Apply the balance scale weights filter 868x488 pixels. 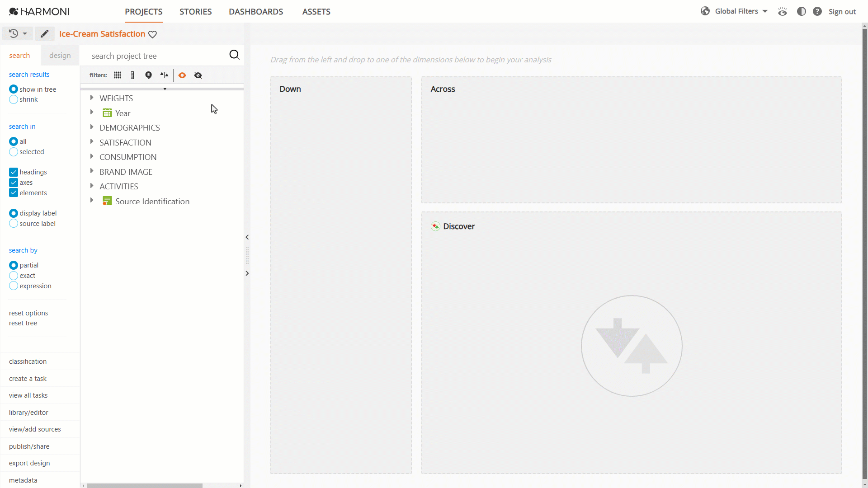click(164, 75)
